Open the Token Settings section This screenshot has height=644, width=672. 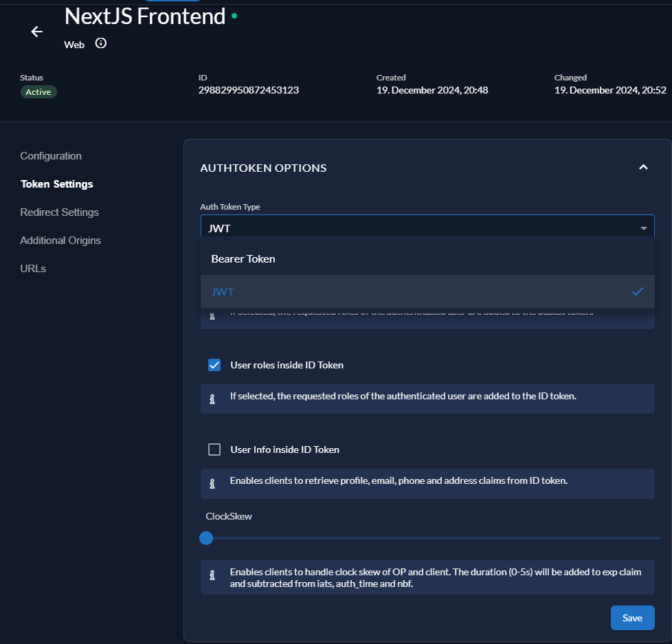click(57, 184)
